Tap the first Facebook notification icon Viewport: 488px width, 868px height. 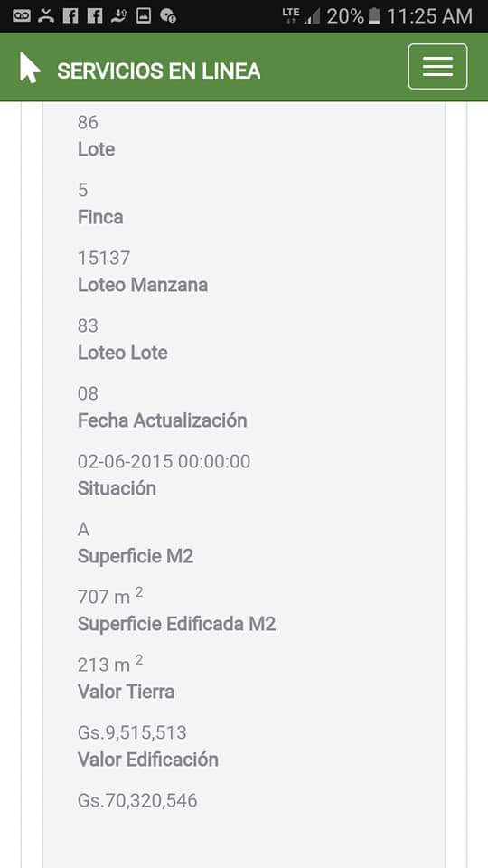pos(70,15)
